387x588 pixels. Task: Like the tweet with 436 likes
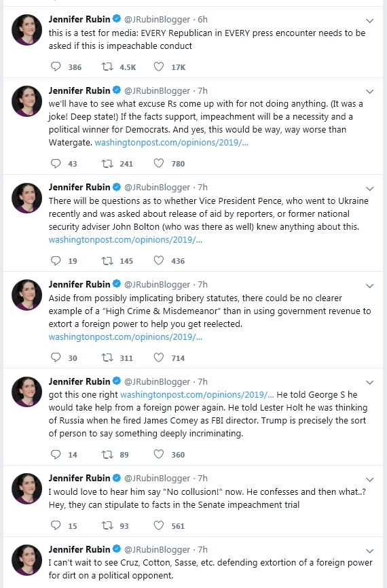coord(159,260)
